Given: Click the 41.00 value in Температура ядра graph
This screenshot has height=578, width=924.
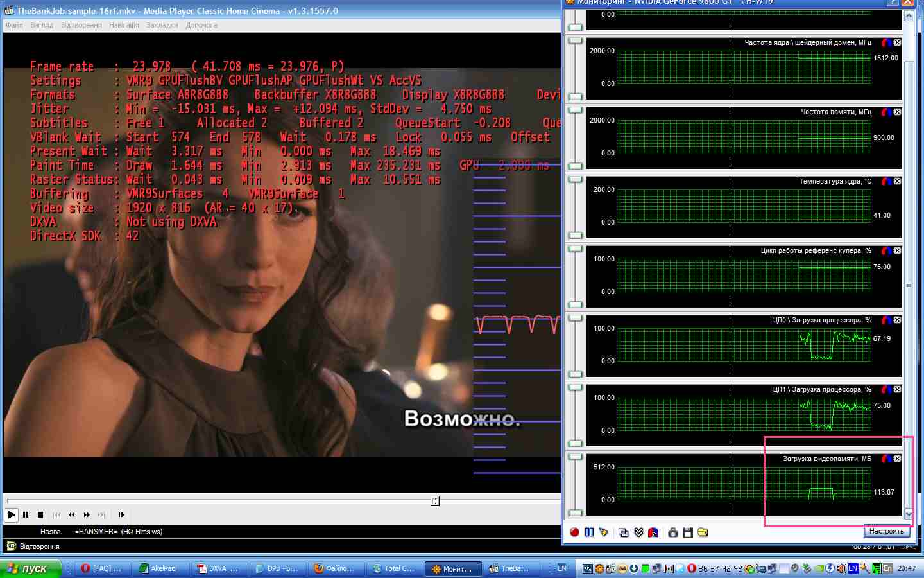Looking at the screenshot, I should point(882,215).
